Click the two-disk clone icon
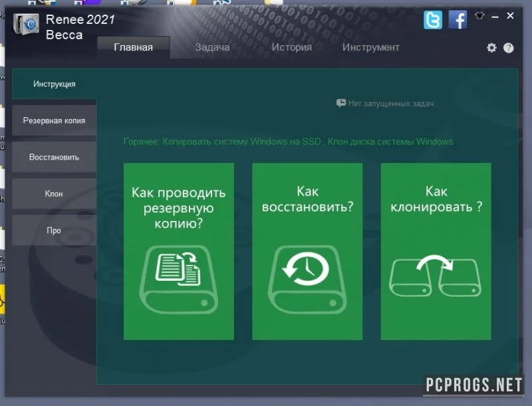The width and height of the screenshot is (532, 406). pyautogui.click(x=436, y=276)
